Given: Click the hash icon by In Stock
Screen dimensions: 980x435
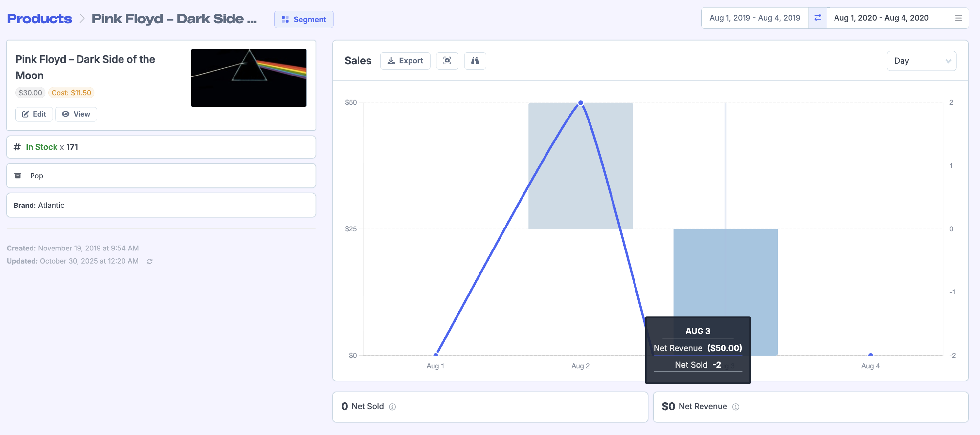Looking at the screenshot, I should 17,147.
